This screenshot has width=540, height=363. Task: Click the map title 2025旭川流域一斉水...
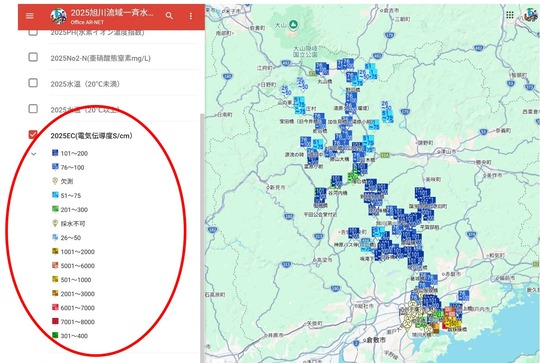pyautogui.click(x=112, y=13)
